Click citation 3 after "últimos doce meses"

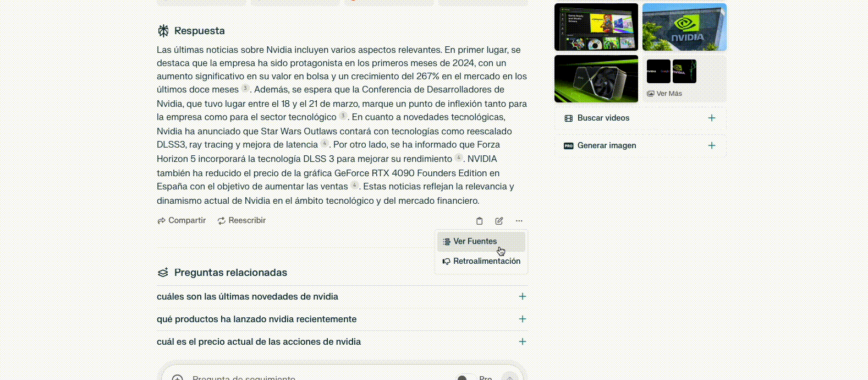[x=245, y=88]
